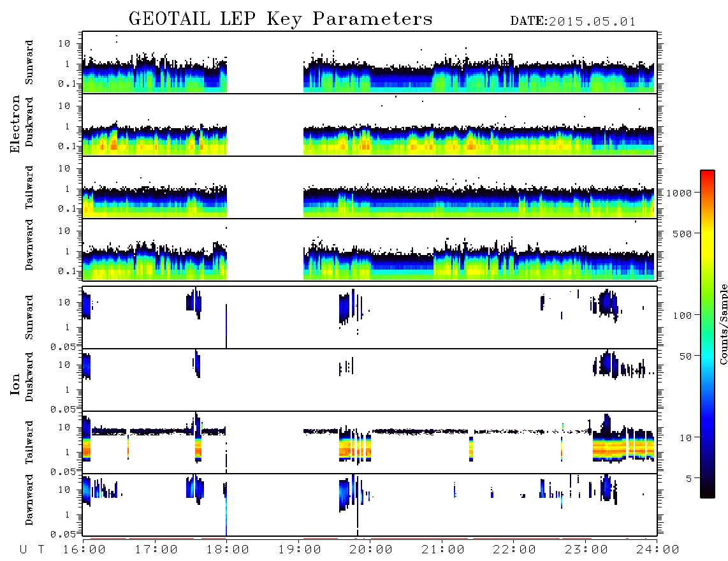Click the title "GEOTAIL LEP Key Parameters"

click(280, 20)
